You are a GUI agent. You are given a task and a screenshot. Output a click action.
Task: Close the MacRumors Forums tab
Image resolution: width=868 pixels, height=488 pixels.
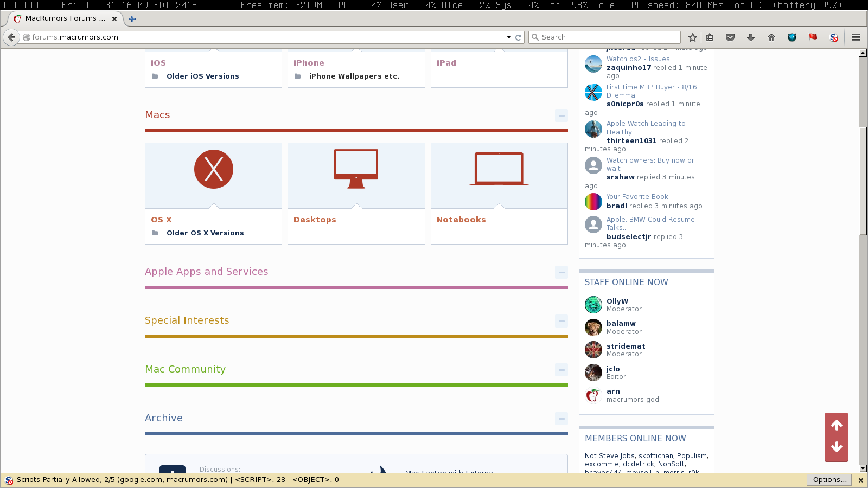[114, 18]
